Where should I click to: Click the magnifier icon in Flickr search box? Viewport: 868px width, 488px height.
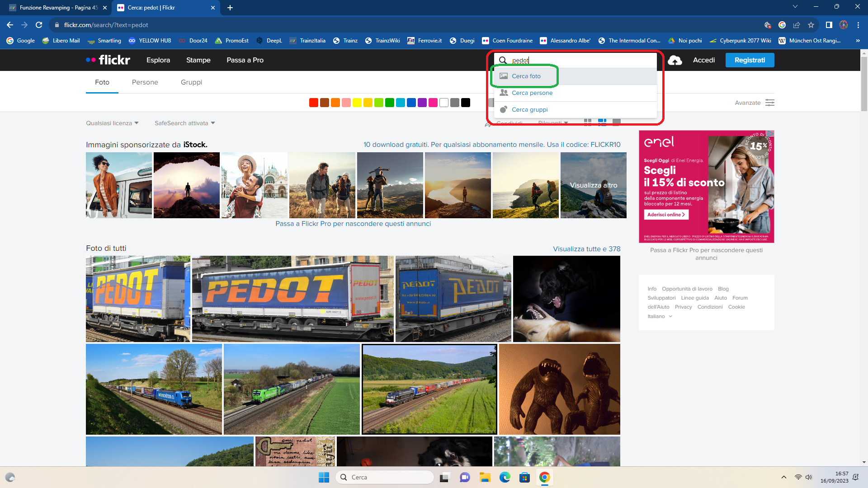click(503, 60)
